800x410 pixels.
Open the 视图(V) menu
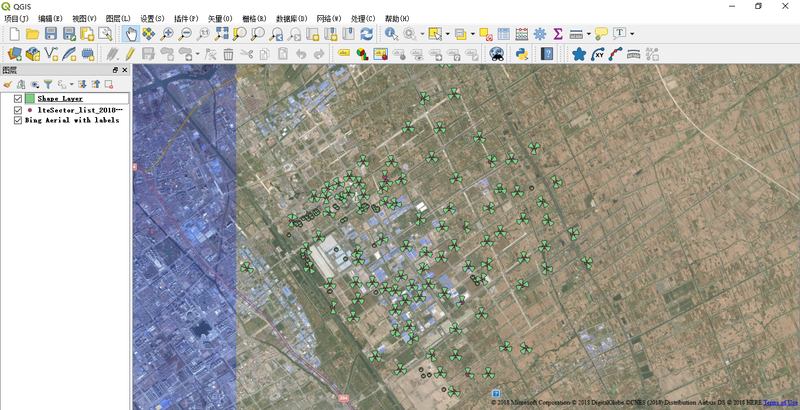(x=84, y=19)
